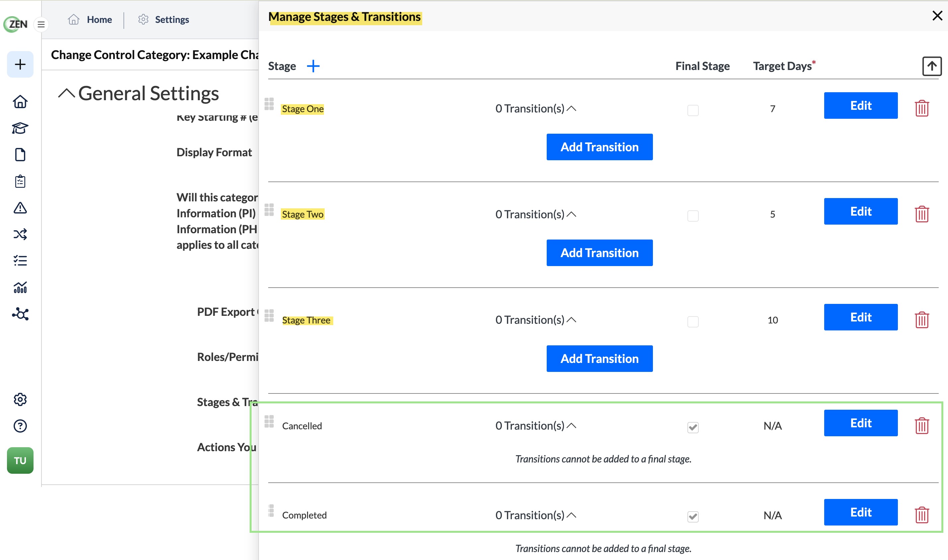Click target days value 10

pyautogui.click(x=772, y=320)
